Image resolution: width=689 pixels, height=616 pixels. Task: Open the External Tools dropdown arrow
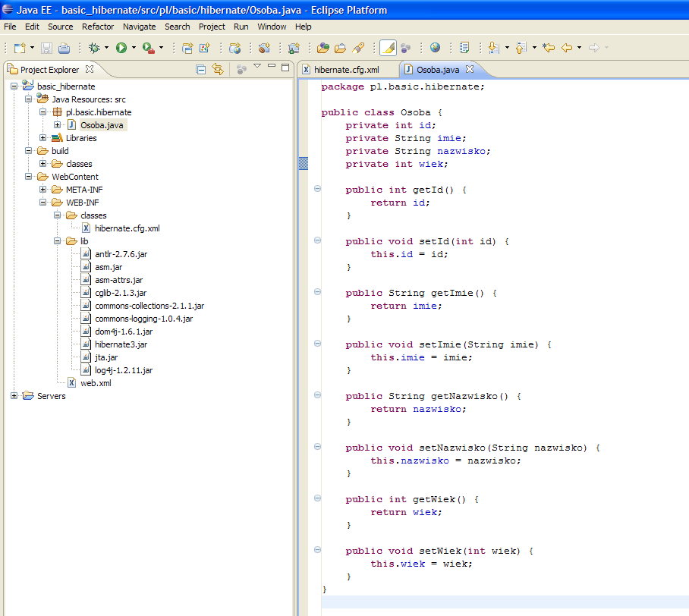pyautogui.click(x=162, y=48)
